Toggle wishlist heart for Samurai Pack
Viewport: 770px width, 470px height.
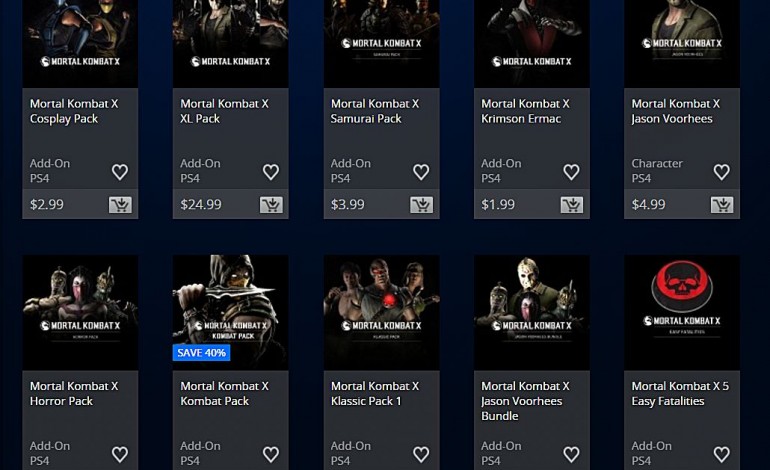click(x=421, y=172)
